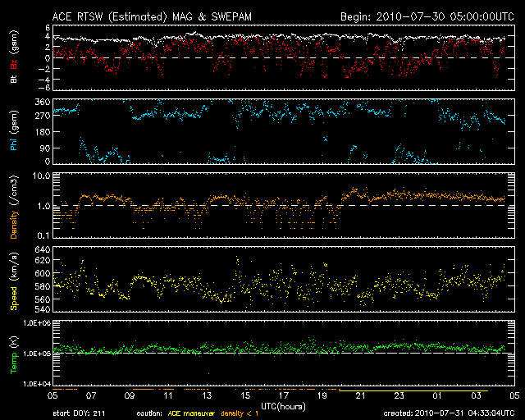Click the UTC(hours) axis title

pyautogui.click(x=284, y=405)
